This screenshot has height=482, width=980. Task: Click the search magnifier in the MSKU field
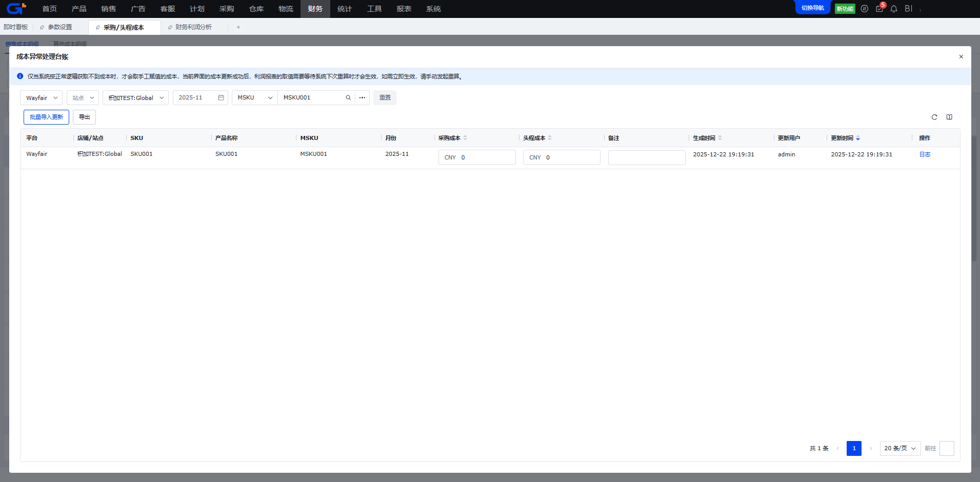coord(348,98)
